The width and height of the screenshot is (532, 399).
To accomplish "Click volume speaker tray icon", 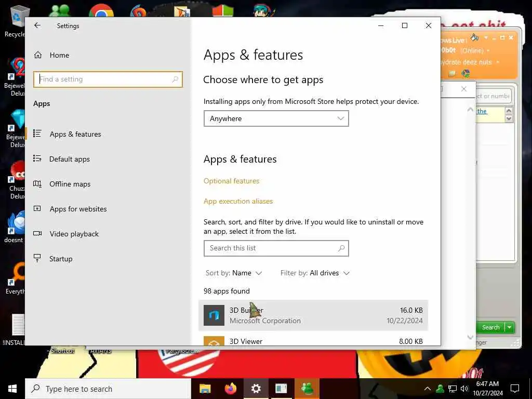I will [x=464, y=389].
